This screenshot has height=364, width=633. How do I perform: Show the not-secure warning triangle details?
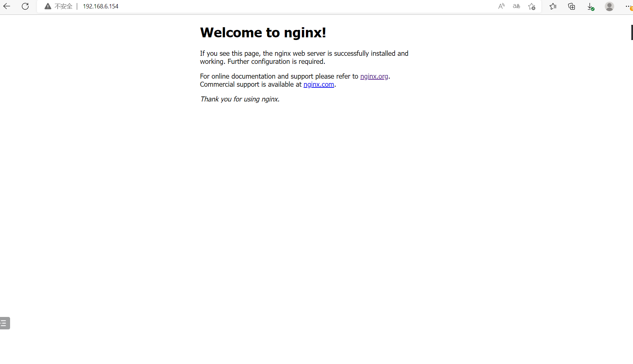coord(48,6)
